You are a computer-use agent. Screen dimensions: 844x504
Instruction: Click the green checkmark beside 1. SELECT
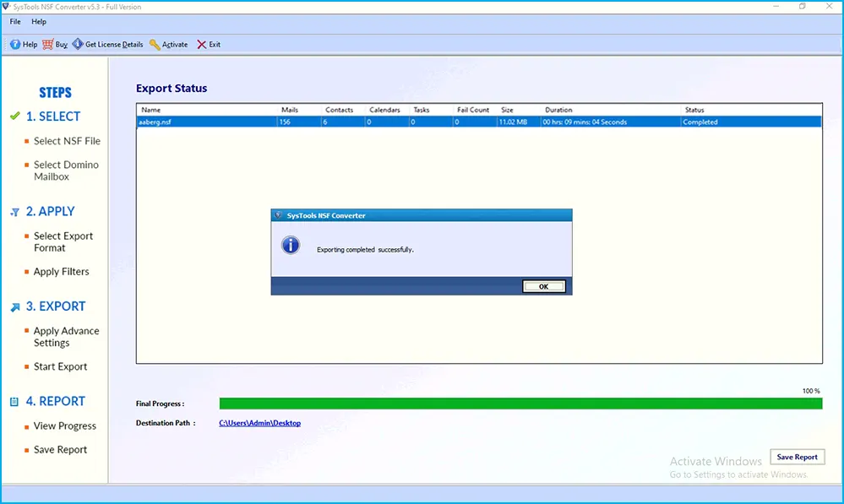click(14, 117)
